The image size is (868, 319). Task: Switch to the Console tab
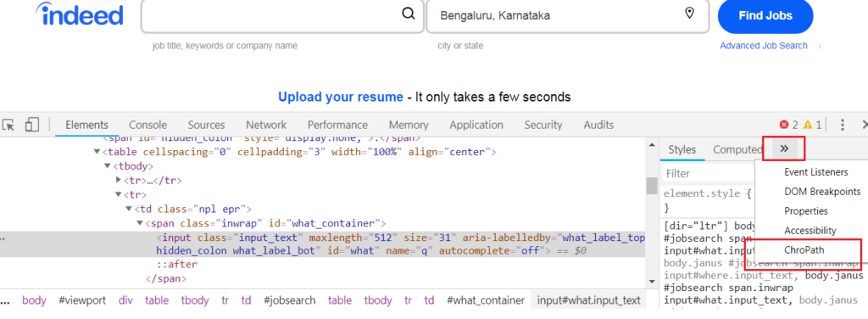[x=147, y=125]
